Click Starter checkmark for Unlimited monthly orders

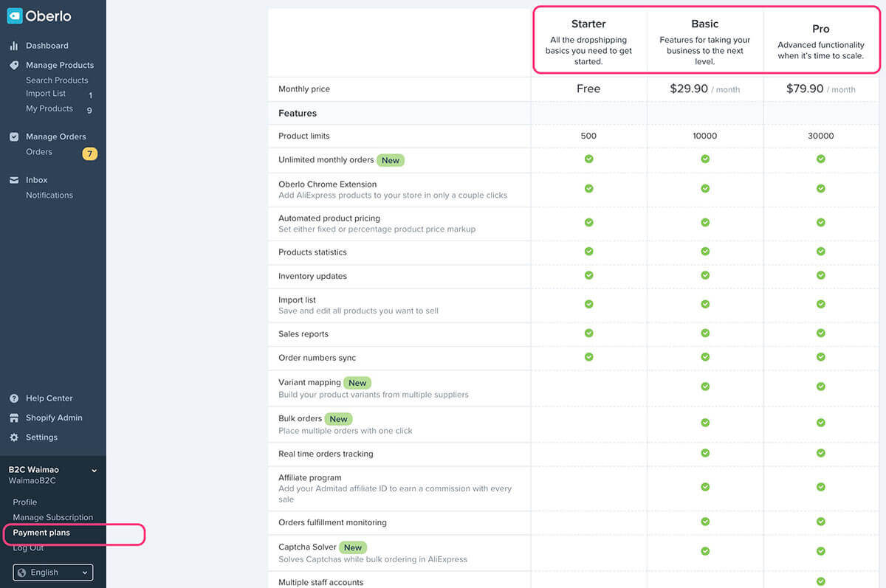(x=589, y=159)
